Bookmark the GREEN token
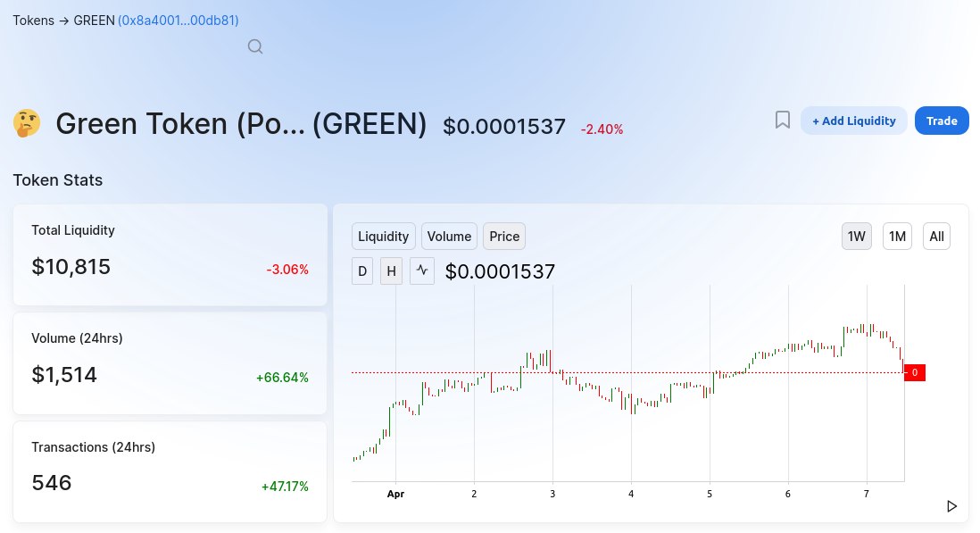 coord(783,120)
